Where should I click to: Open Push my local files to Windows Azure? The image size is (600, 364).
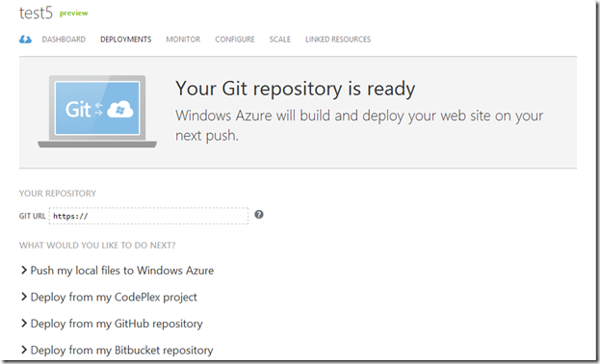coord(122,271)
